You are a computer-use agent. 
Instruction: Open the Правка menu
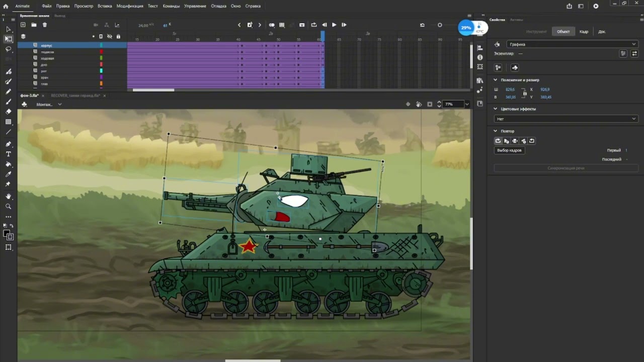pos(63,6)
